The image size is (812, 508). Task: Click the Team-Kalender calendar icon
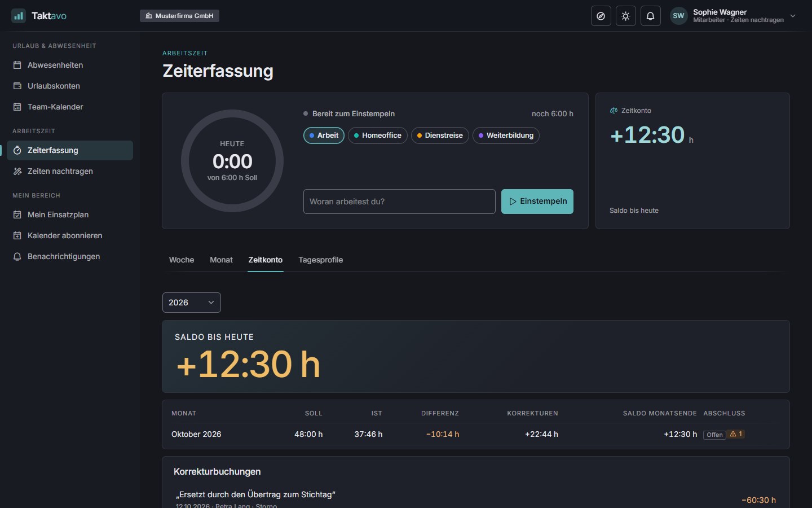pos(17,107)
